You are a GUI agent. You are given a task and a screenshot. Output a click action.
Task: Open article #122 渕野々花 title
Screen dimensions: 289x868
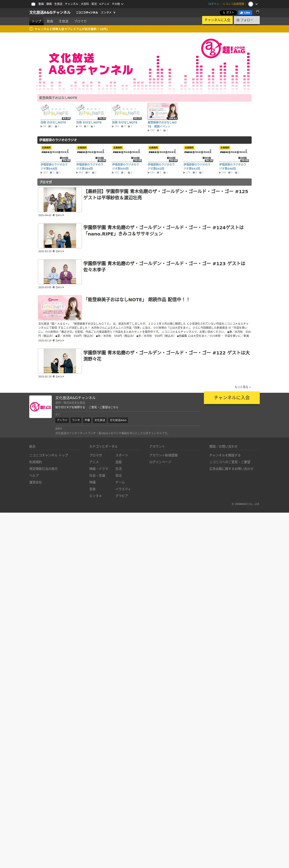[167, 356]
